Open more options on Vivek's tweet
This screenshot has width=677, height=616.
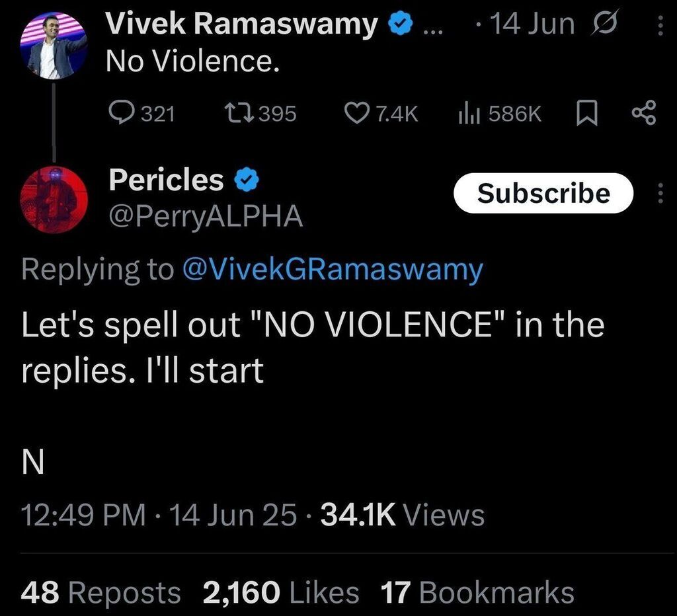[x=659, y=25]
